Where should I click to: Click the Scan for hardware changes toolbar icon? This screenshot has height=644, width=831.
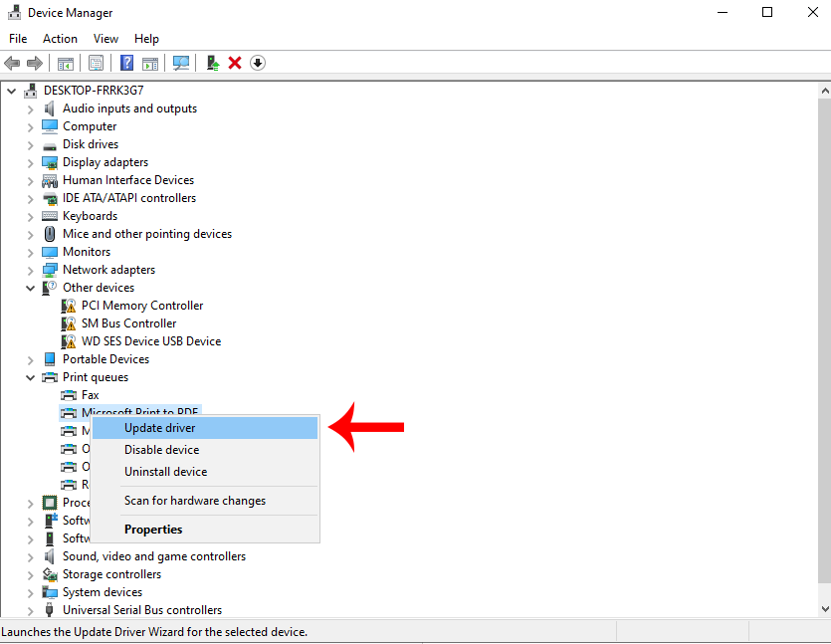[x=181, y=63]
